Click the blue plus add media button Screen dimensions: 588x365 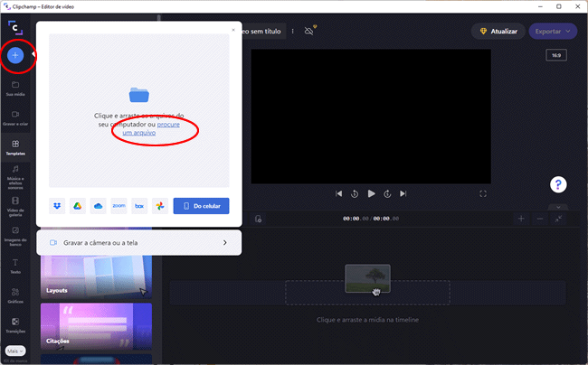coord(15,55)
